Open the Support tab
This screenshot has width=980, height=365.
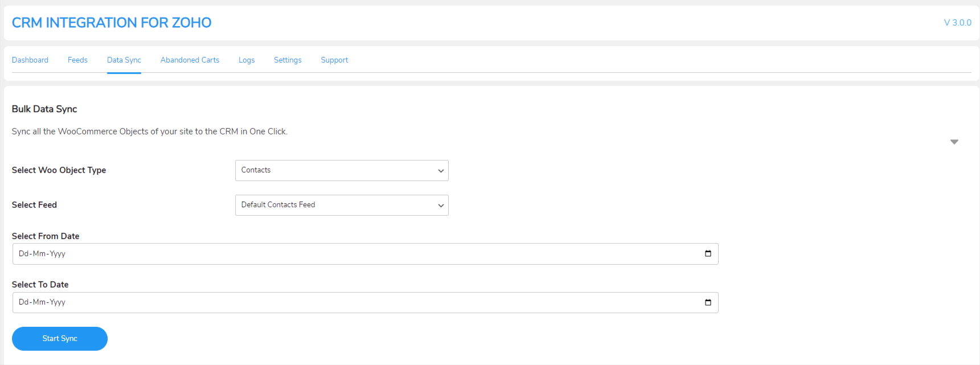(x=334, y=60)
